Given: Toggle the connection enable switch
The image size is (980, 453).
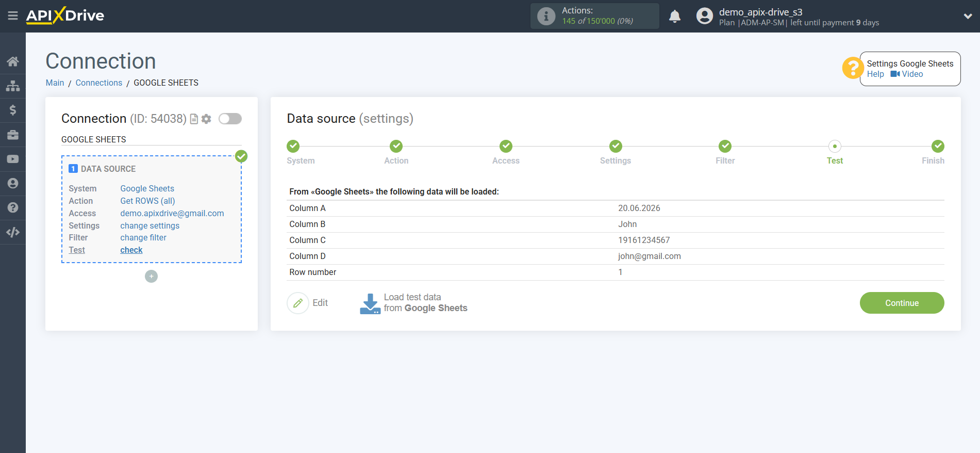Looking at the screenshot, I should [230, 119].
